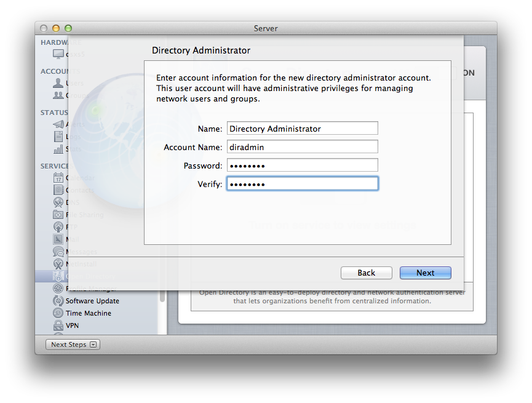Select the Time Machine service icon
This screenshot has height=403, width=532.
[58, 313]
